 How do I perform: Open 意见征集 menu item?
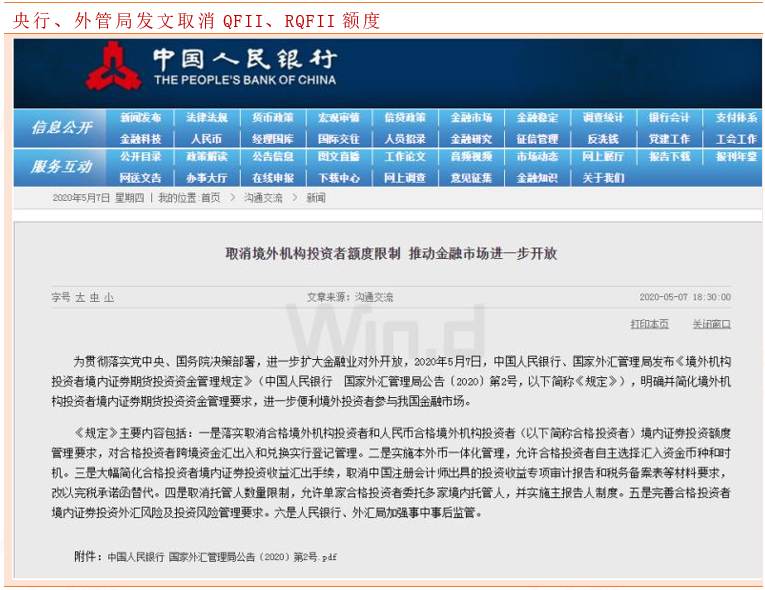[x=471, y=178]
